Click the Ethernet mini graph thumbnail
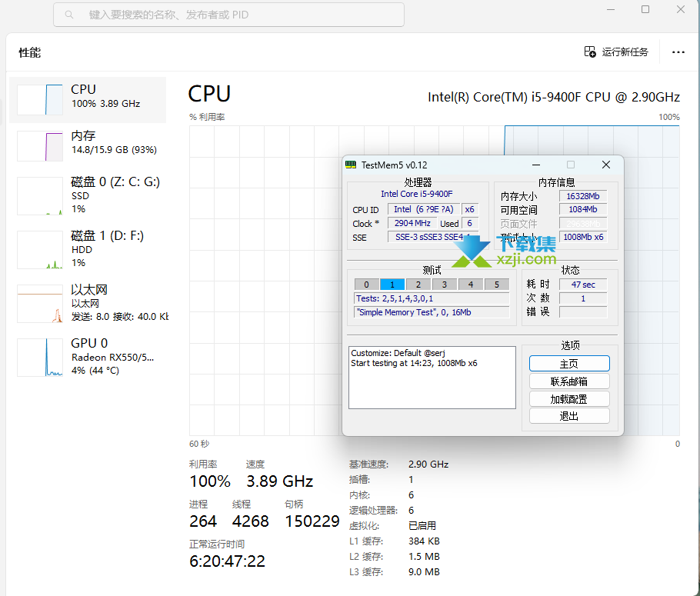Screen dimensions: 700x596 tap(40, 304)
